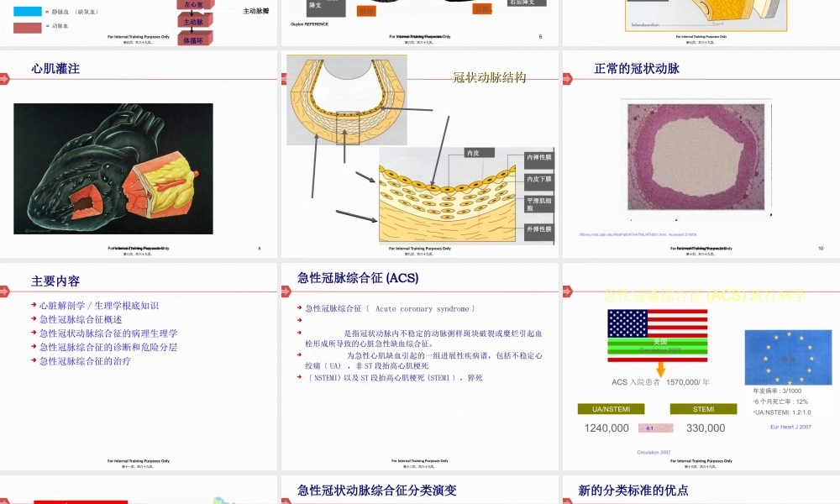Click the blue 静脉血 legend swatch

point(28,11)
